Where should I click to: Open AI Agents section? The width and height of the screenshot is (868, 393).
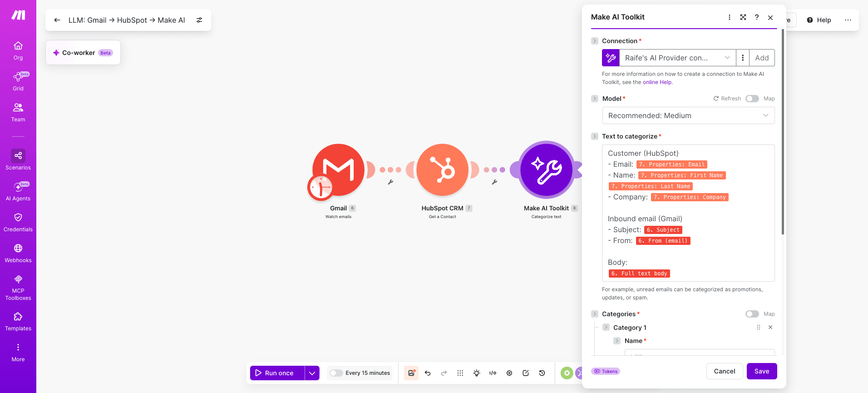(18, 191)
